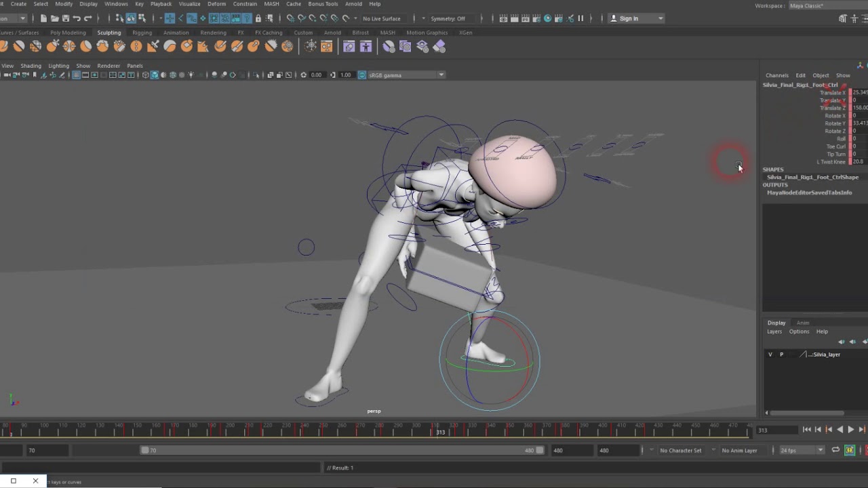868x488 pixels.
Task: Click the Redo arrow icon
Action: tap(87, 18)
